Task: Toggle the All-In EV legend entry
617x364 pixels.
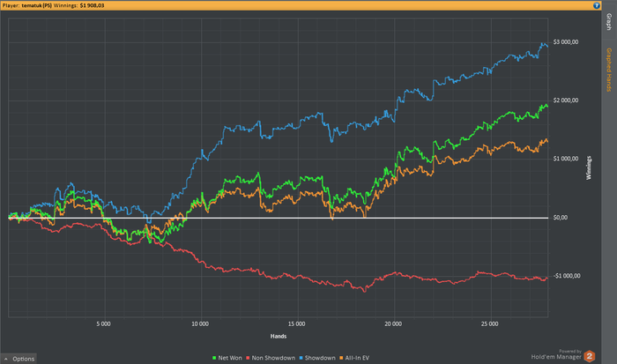Action: pos(354,358)
